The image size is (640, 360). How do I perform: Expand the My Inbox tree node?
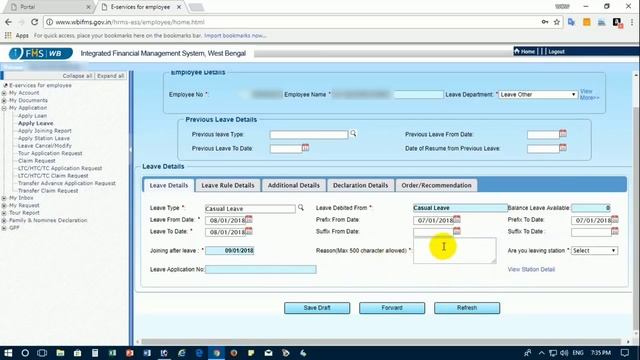click(x=4, y=198)
